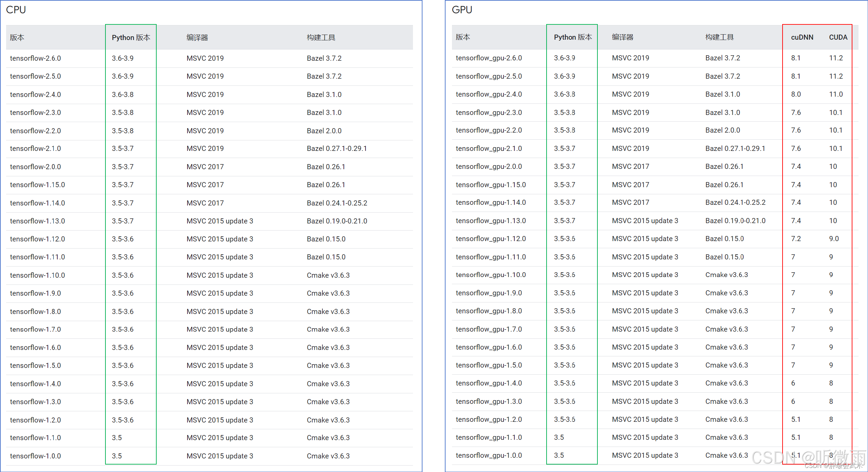Click MSVC 2017 for tensorflow-1.14.0
This screenshot has height=472, width=868.
[205, 203]
